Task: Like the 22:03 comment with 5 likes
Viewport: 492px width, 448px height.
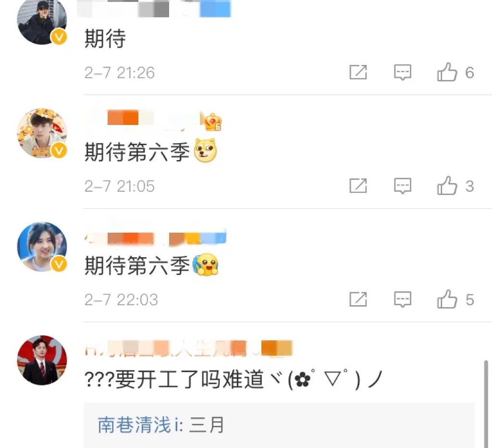Action: point(447,299)
